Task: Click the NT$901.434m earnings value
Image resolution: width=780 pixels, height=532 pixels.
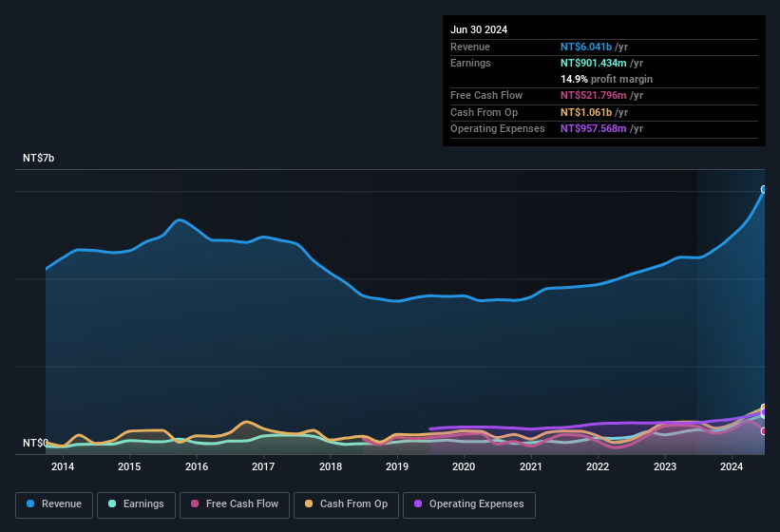Action: [x=594, y=63]
